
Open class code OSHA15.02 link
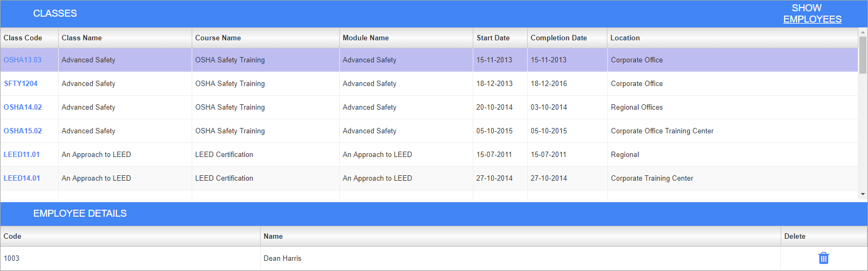(23, 131)
